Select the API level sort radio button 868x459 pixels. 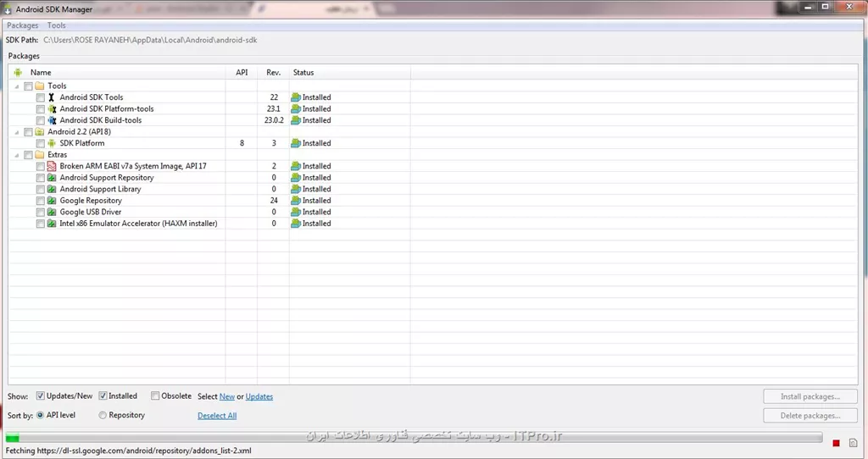(41, 415)
